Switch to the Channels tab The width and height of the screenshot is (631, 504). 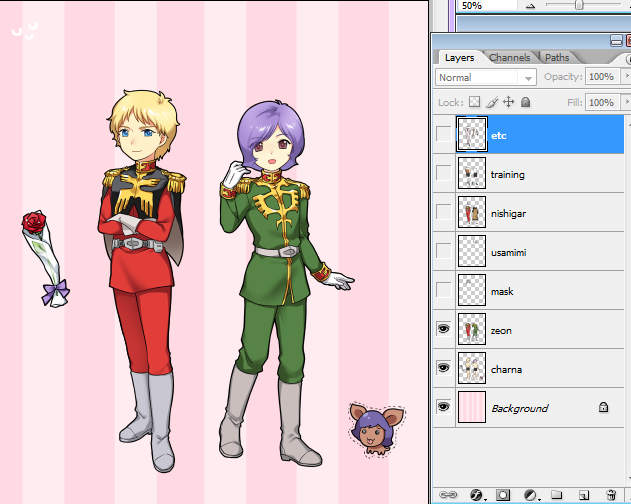[509, 58]
